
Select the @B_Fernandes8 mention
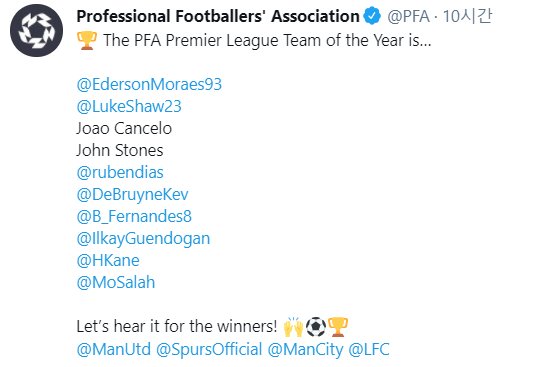click(134, 216)
